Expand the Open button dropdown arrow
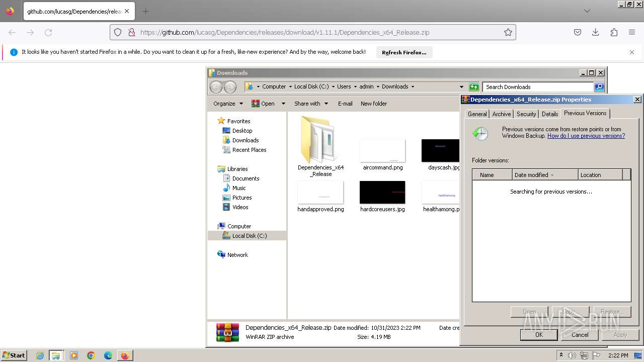The height and width of the screenshot is (362, 644). (x=283, y=104)
